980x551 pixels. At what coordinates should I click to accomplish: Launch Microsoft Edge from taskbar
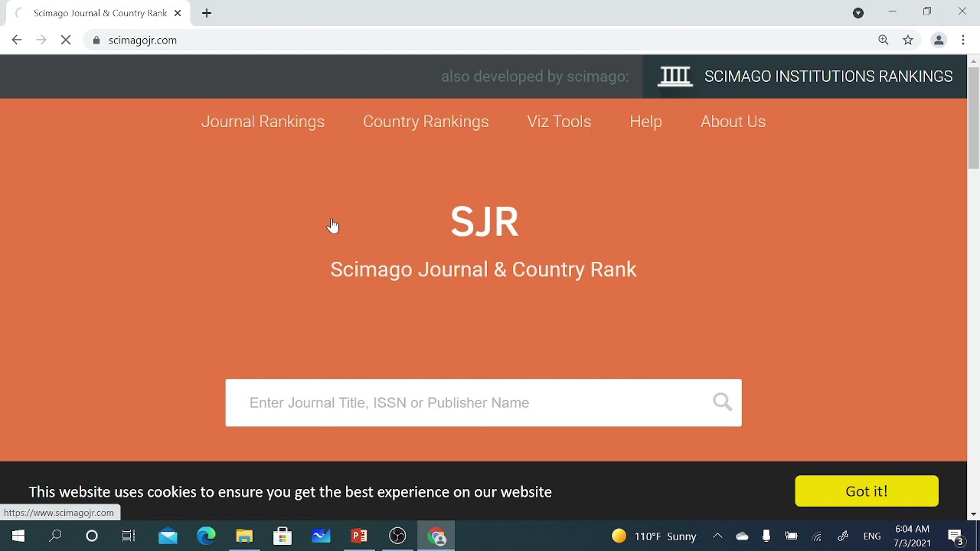point(206,536)
